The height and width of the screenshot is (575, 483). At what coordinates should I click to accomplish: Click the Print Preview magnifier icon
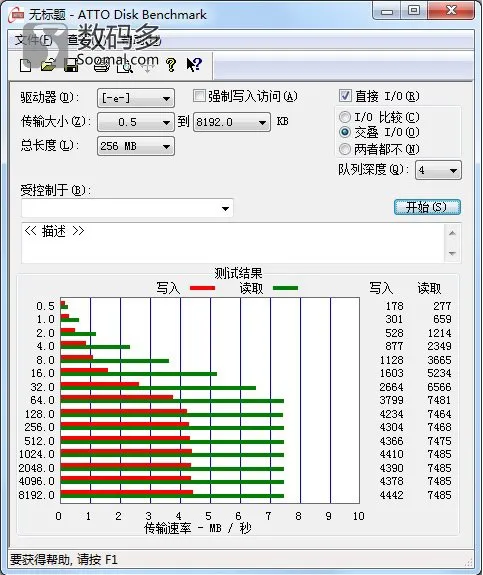125,65
